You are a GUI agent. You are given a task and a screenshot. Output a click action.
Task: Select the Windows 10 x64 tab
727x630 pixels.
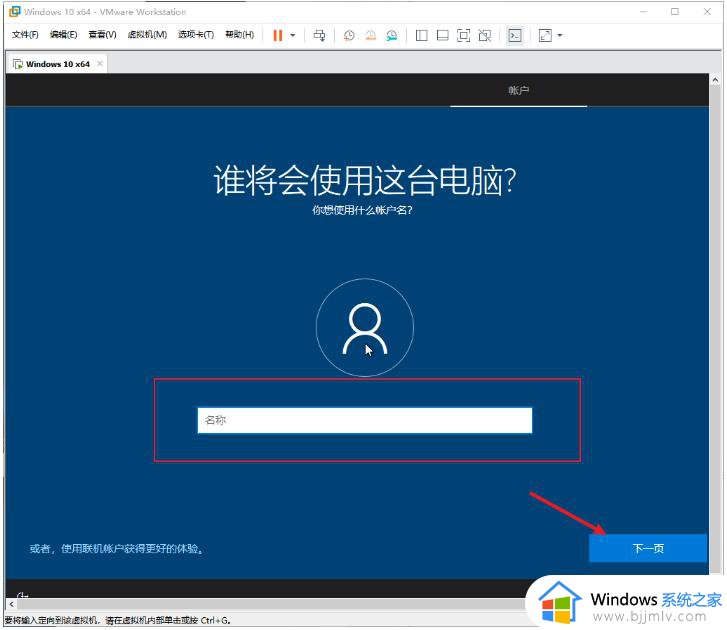pos(57,64)
